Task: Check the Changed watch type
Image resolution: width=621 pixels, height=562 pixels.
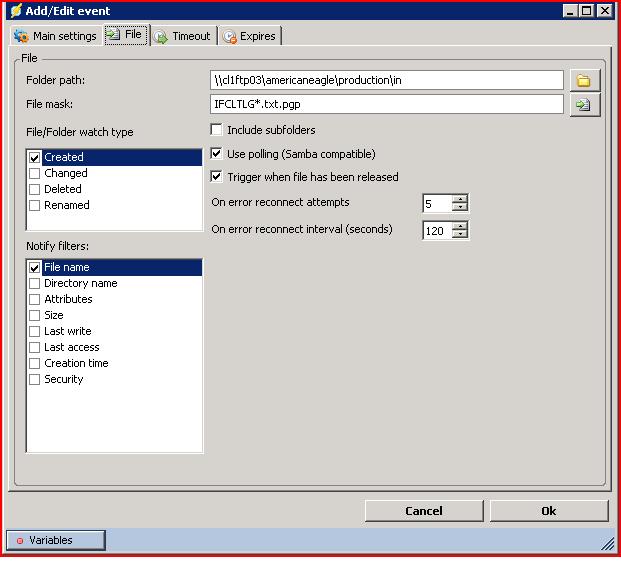Action: [35, 173]
